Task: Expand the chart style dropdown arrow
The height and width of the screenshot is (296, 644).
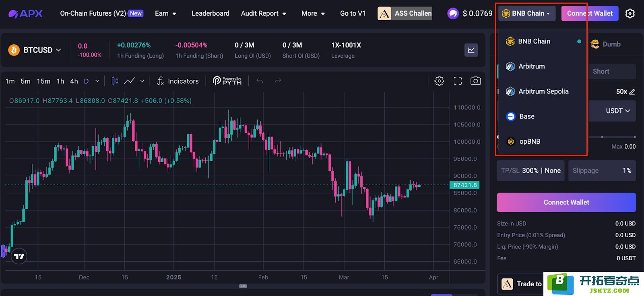Action: [x=142, y=81]
